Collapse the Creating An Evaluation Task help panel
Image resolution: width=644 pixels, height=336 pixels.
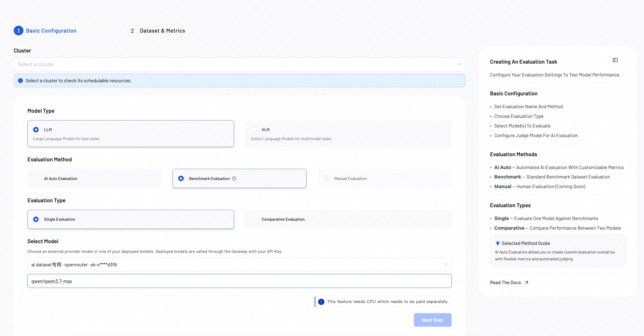point(615,60)
